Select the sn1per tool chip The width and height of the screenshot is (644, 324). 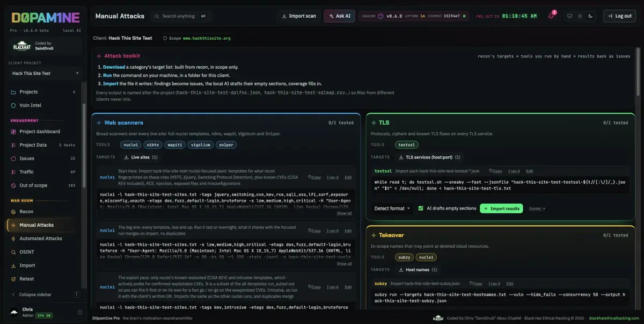coord(226,145)
